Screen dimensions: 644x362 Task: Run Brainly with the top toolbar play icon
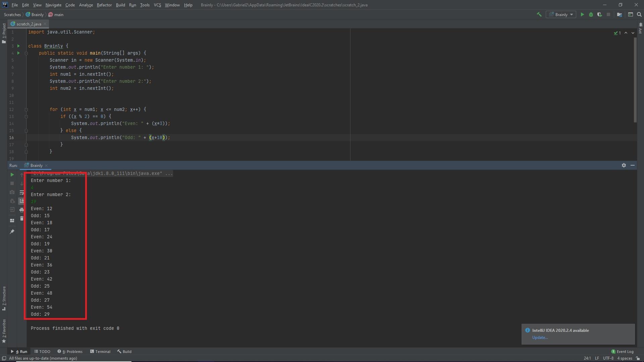[582, 14]
